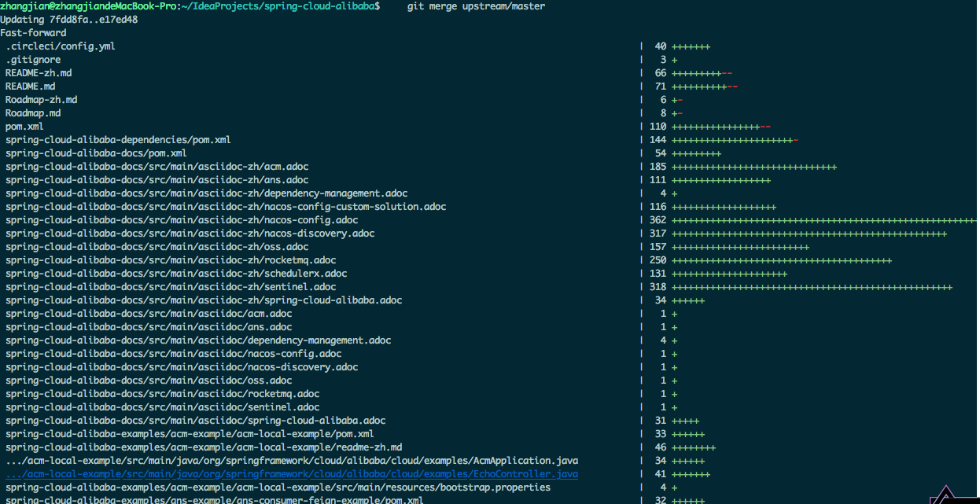Select 'asciidoc-zh/nacos-config.adoc' path

182,220
